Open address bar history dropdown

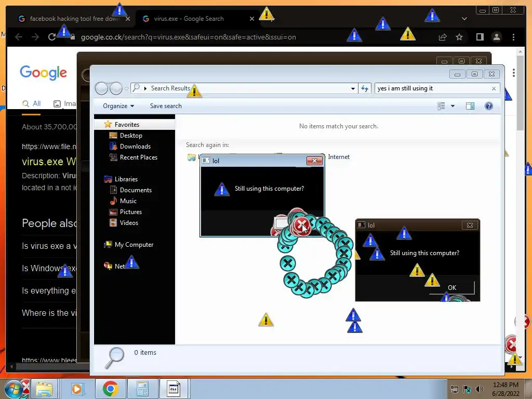pyautogui.click(x=353, y=88)
